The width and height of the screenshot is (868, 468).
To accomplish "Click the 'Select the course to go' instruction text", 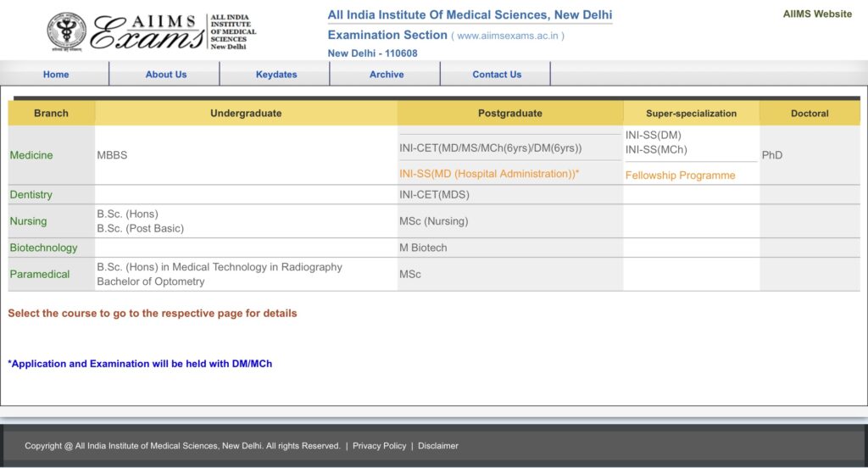I will [153, 313].
